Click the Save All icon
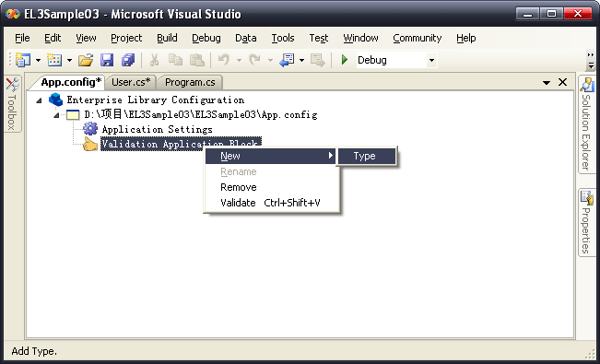Image resolution: width=600 pixels, height=364 pixels. [x=128, y=60]
